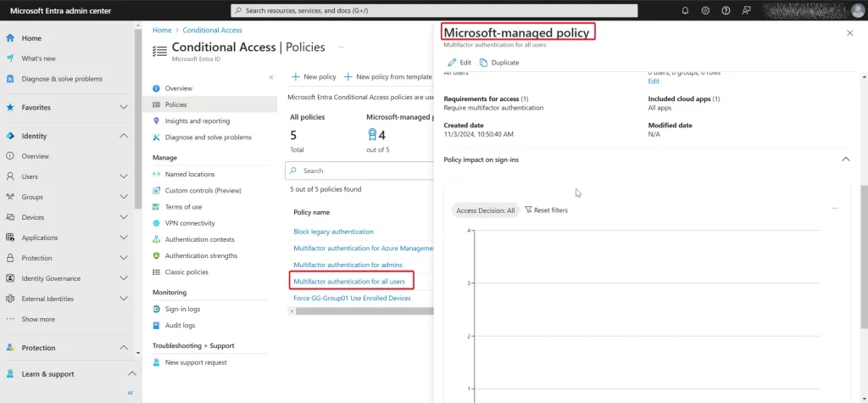Collapse the Identity section

pyautogui.click(x=124, y=136)
